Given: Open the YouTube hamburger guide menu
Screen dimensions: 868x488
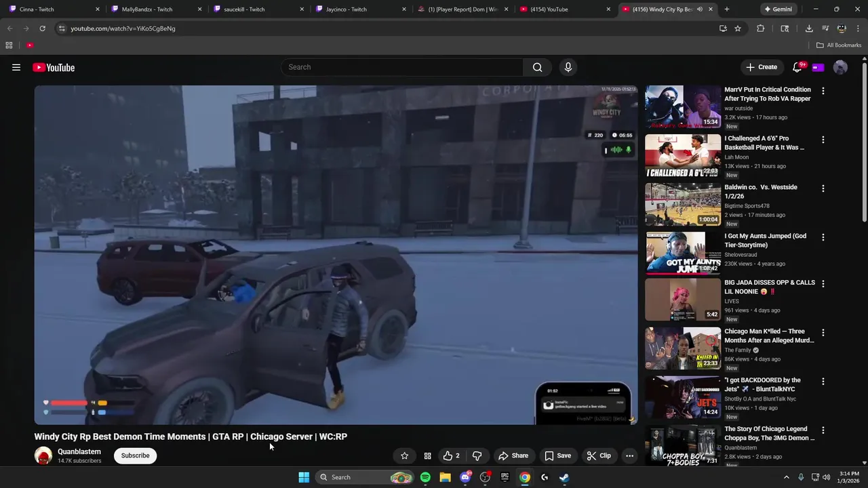Looking at the screenshot, I should [16, 67].
